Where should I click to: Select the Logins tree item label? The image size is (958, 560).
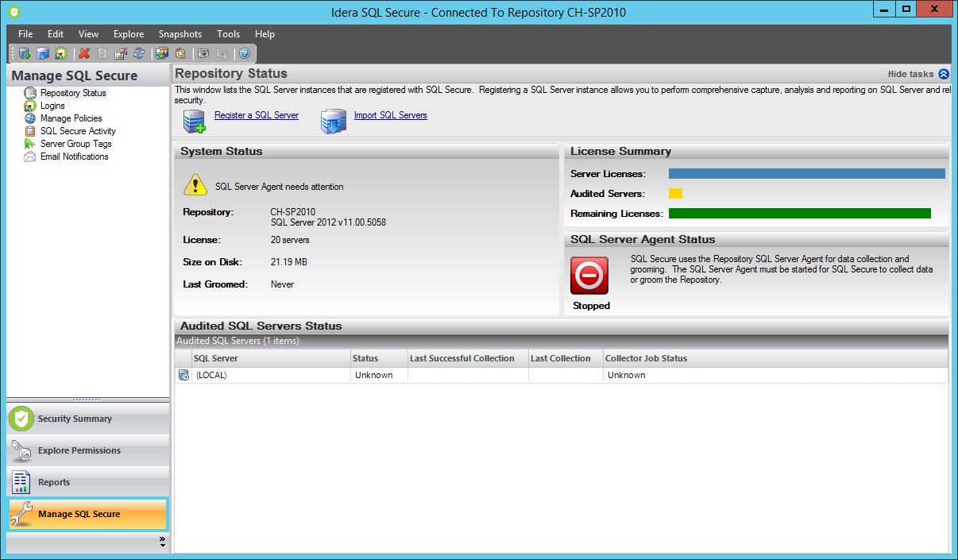point(52,106)
